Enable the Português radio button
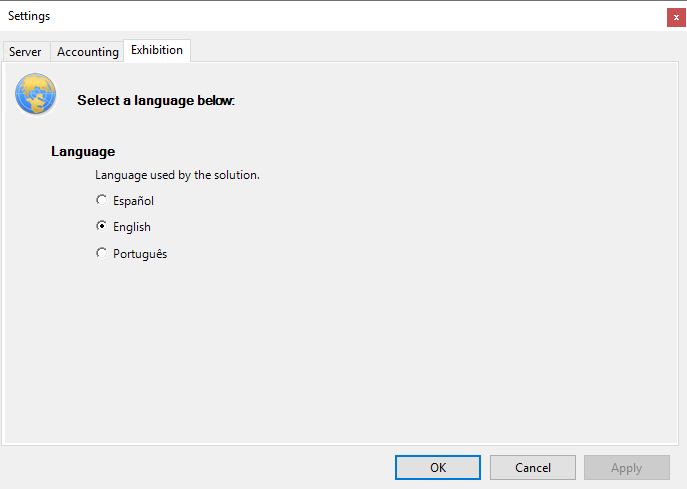The image size is (687, 489). [101, 254]
